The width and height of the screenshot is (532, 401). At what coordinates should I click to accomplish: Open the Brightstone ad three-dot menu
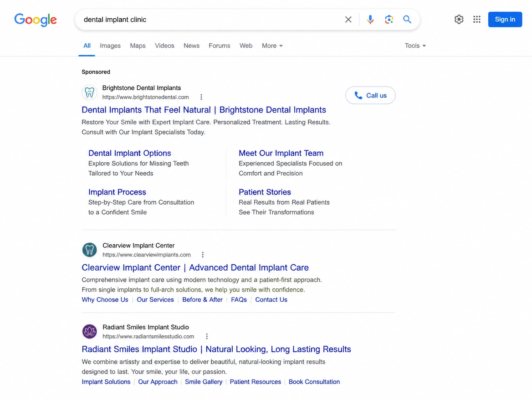(x=201, y=97)
